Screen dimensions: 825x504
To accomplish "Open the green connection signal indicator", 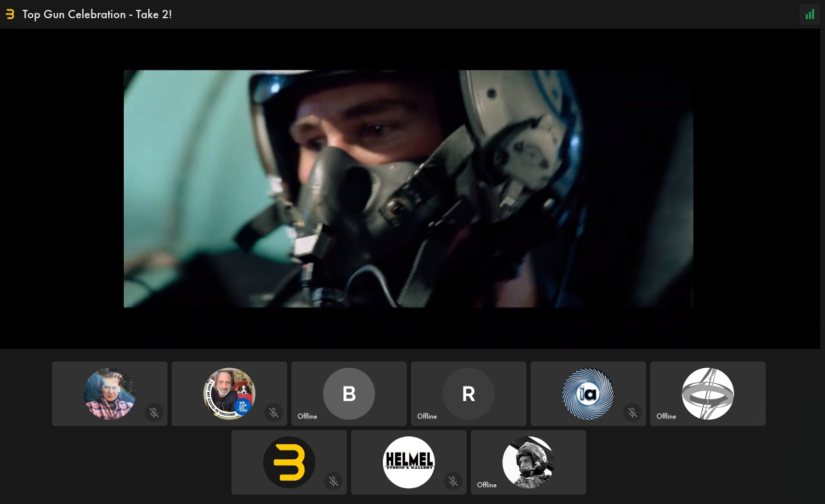I will pyautogui.click(x=809, y=15).
